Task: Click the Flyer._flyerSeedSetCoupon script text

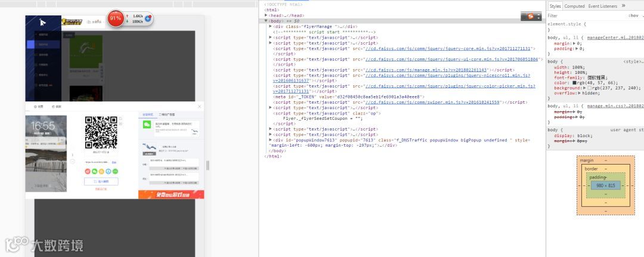Action: [323, 118]
